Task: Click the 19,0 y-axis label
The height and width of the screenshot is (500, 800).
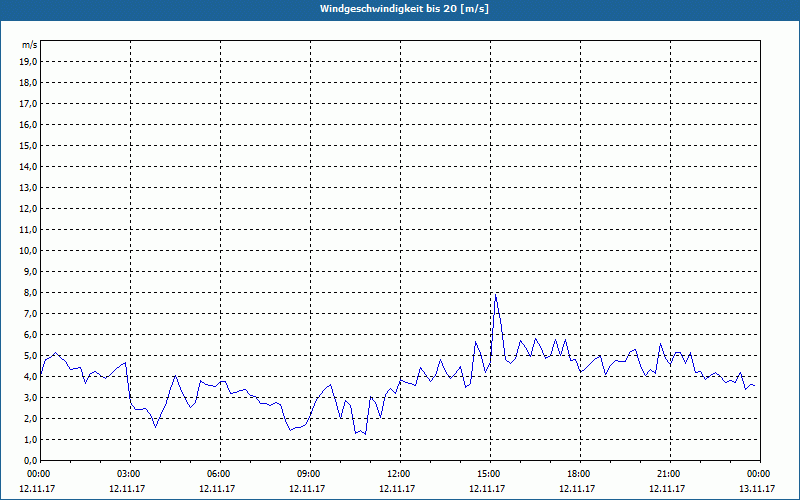Action: 28,62
